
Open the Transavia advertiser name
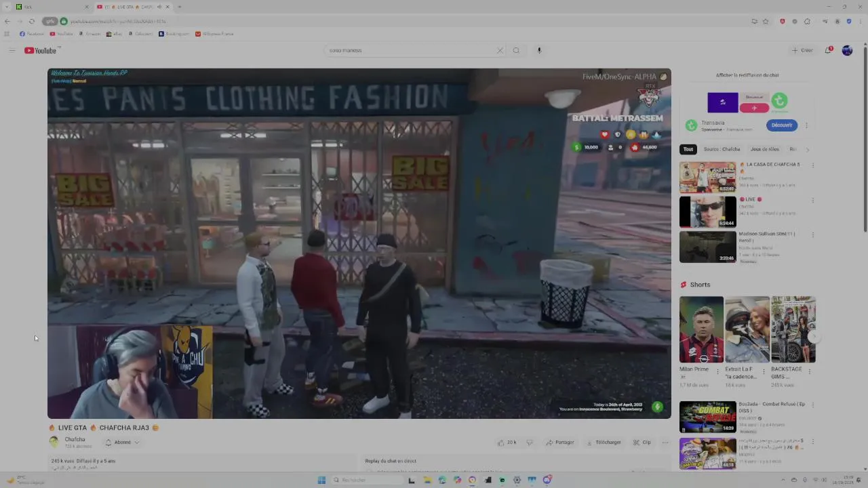(x=713, y=123)
